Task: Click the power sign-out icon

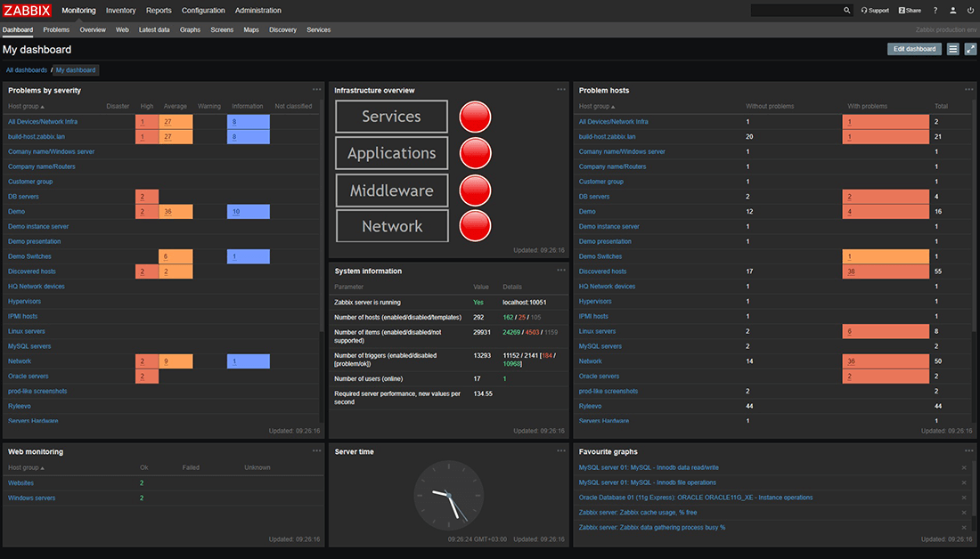Action: tap(970, 11)
